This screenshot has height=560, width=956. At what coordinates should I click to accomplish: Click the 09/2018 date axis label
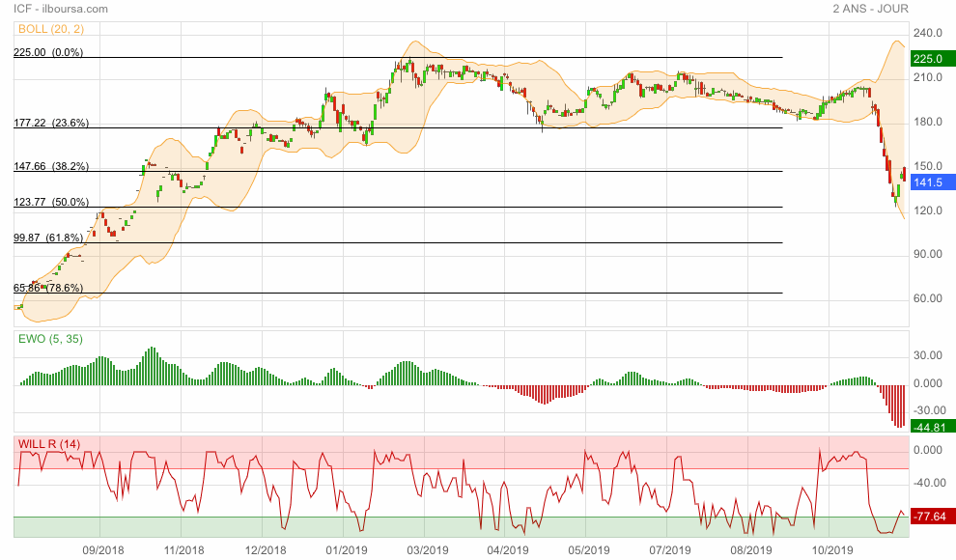click(103, 550)
